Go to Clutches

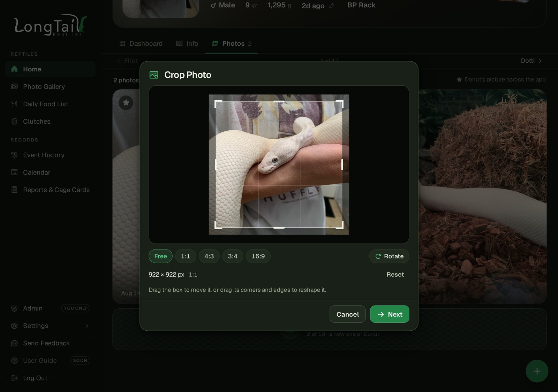[x=50, y=121]
